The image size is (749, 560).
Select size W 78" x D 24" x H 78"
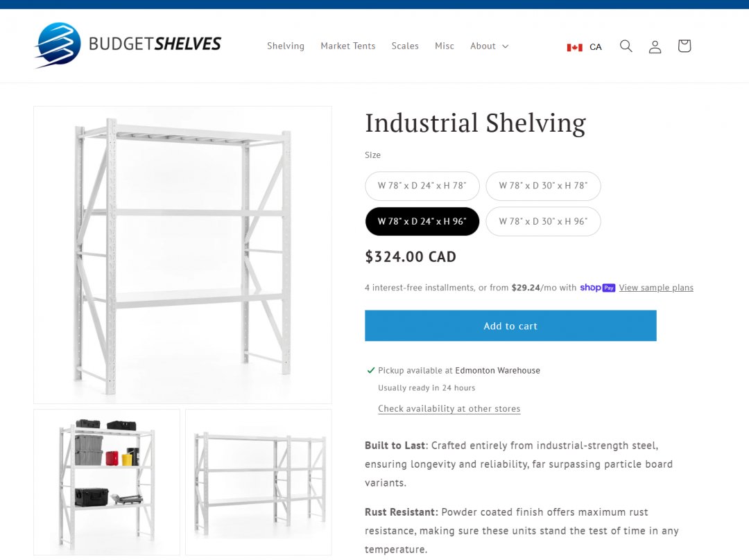coord(422,186)
